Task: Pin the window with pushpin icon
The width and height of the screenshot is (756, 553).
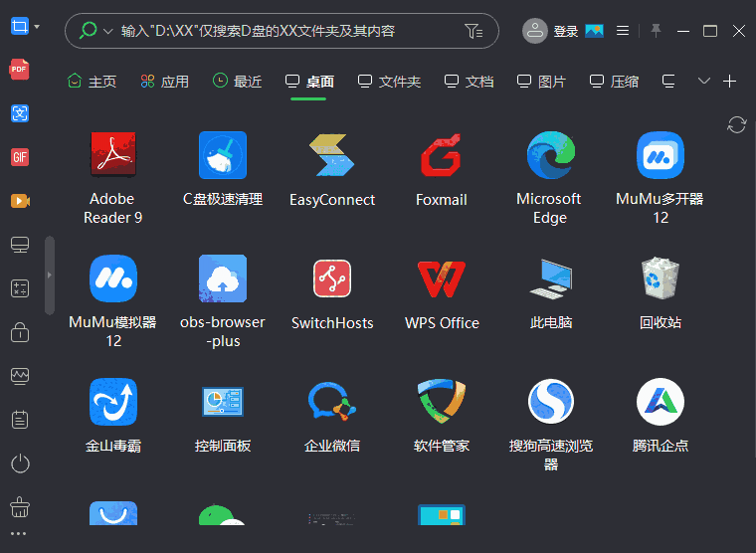Action: pos(656,31)
